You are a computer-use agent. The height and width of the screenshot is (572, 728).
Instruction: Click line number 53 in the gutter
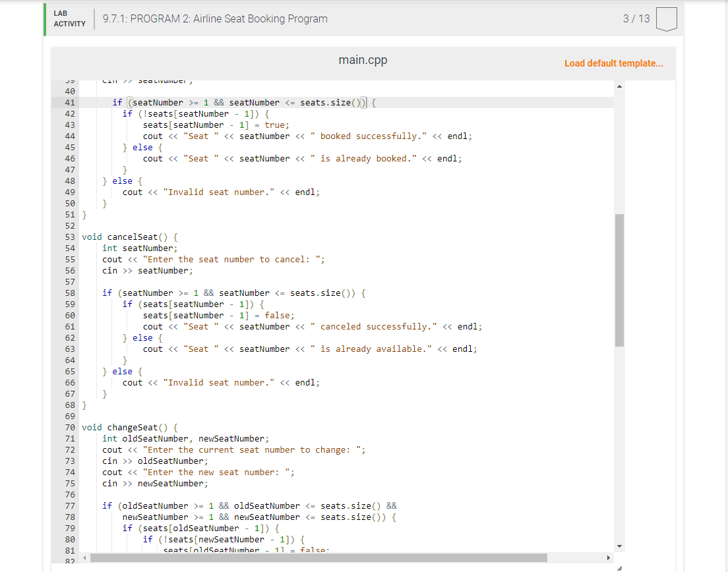coord(70,237)
